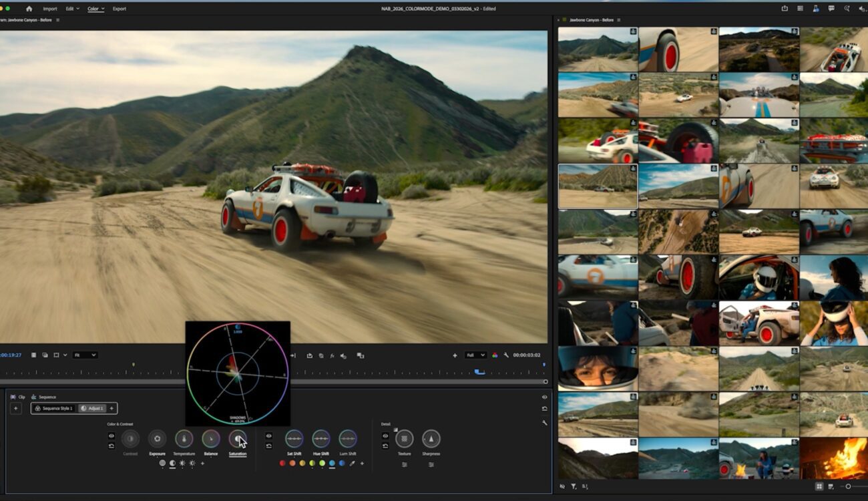This screenshot has width=868, height=501.
Task: Click the wrench settings icon beside timecode
Action: (x=506, y=355)
